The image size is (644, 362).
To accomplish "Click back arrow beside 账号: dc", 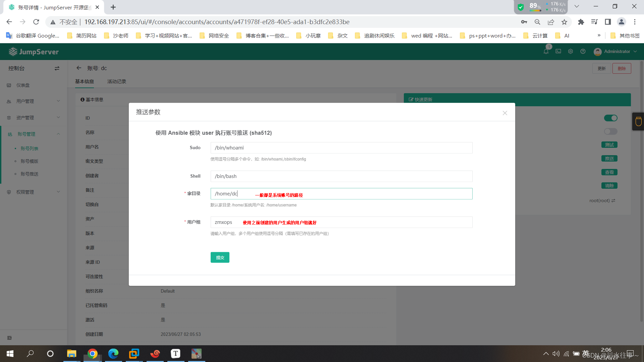I will point(79,68).
